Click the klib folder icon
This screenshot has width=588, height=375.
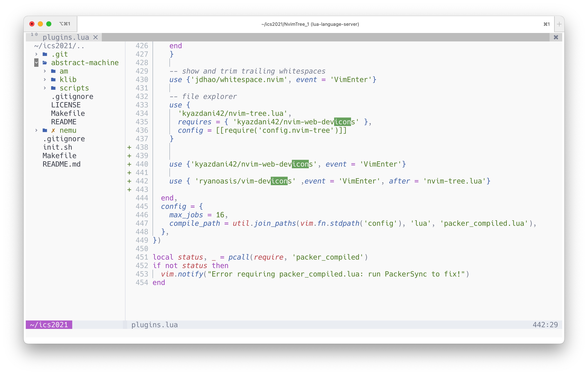pyautogui.click(x=53, y=80)
